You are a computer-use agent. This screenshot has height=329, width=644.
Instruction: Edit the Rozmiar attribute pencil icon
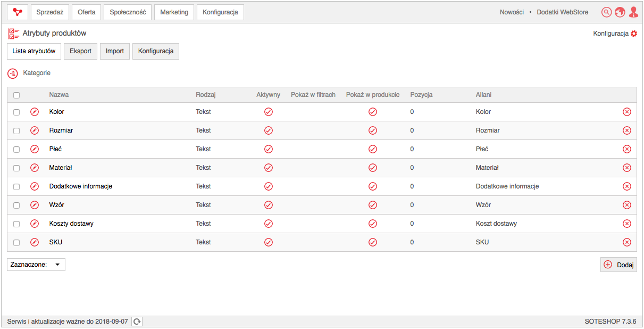[35, 130]
